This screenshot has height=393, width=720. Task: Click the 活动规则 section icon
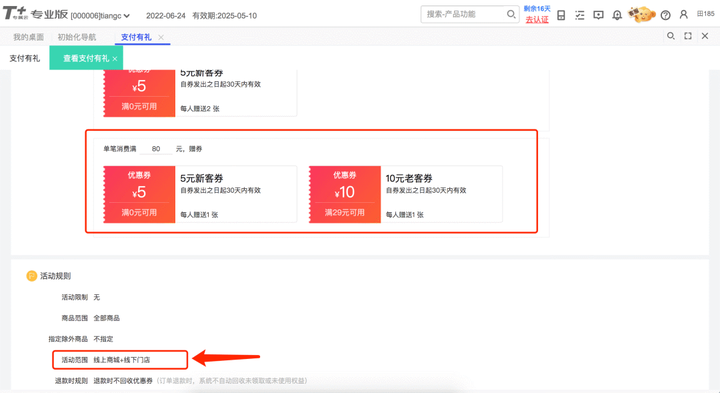click(32, 276)
